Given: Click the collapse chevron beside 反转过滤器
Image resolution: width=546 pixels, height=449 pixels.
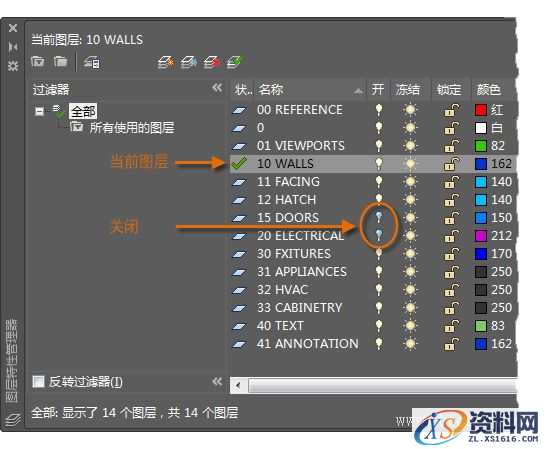Looking at the screenshot, I should tap(217, 382).
